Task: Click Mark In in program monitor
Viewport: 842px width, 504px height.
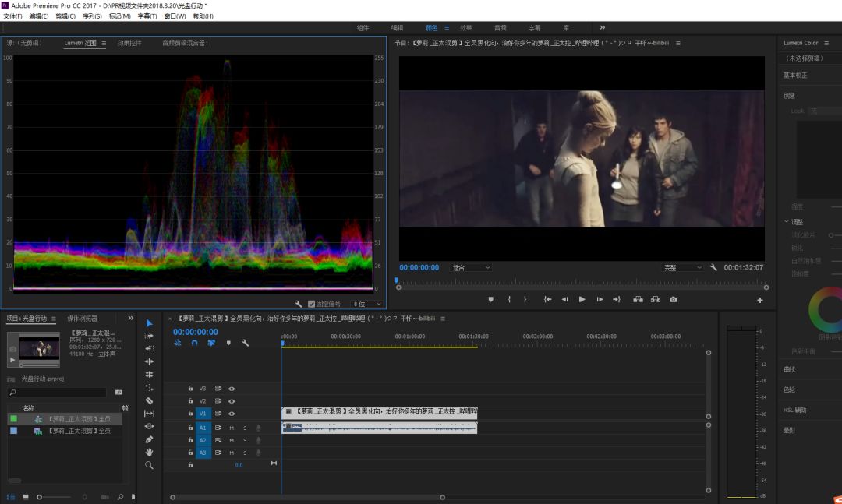Action: [x=509, y=299]
